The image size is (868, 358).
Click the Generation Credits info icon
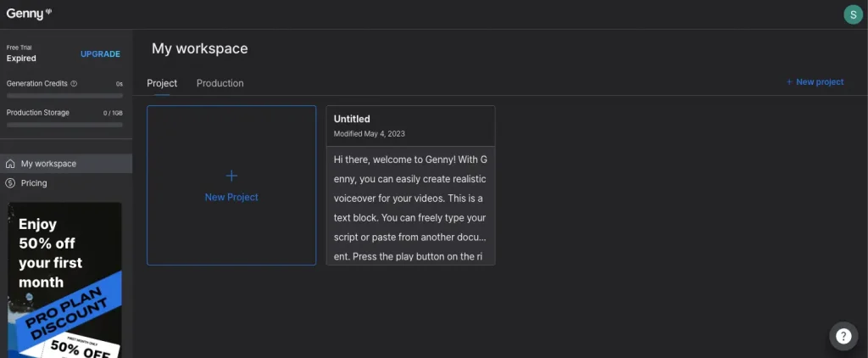coord(75,84)
